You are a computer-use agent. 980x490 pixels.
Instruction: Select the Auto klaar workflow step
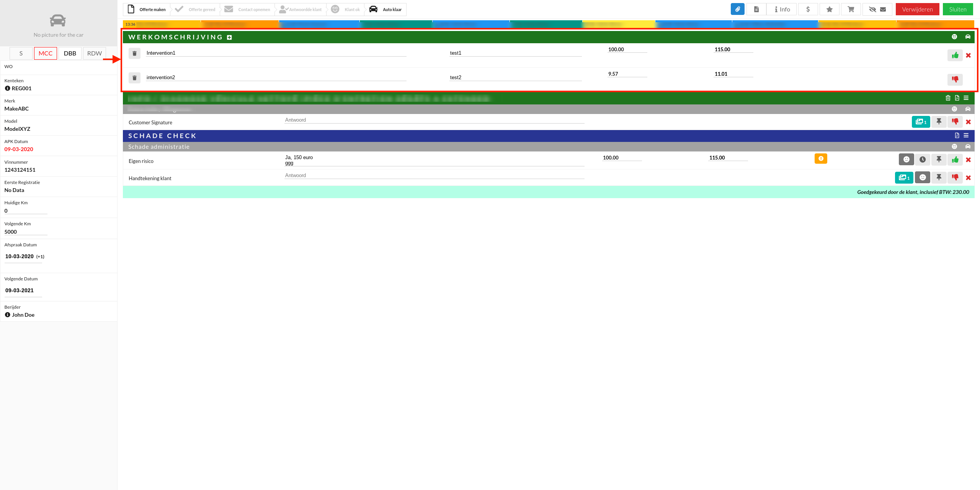coord(385,9)
